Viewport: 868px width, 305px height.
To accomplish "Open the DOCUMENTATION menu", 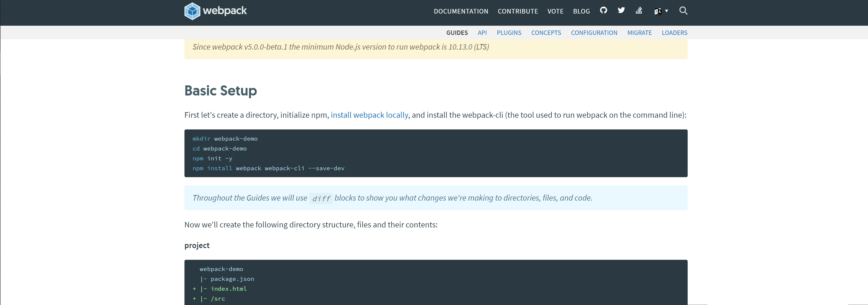I will pyautogui.click(x=461, y=11).
